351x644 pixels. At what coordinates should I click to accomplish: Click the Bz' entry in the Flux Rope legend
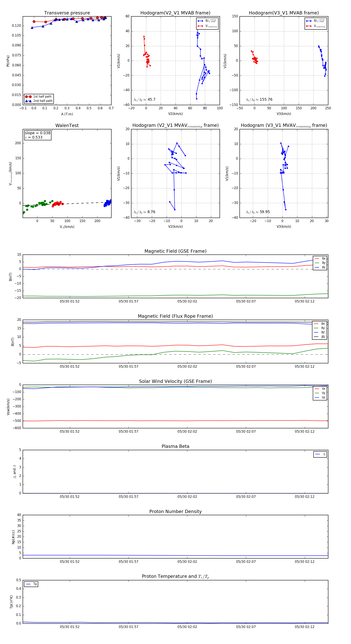(x=320, y=333)
